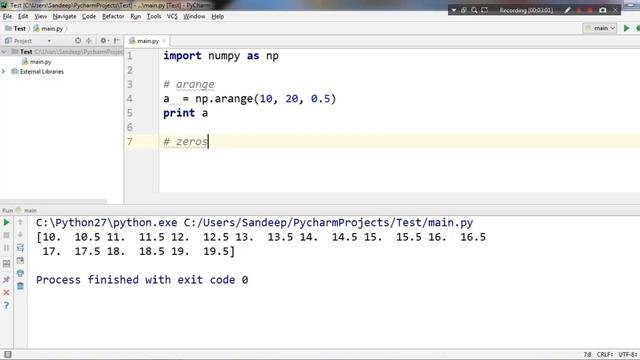
Task: Click UTF-8 encoding in status bar
Action: pos(628,355)
